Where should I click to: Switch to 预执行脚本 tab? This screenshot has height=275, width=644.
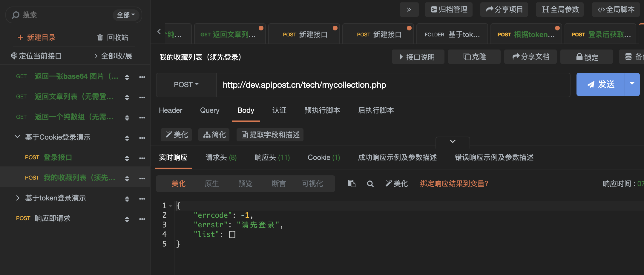(x=322, y=110)
